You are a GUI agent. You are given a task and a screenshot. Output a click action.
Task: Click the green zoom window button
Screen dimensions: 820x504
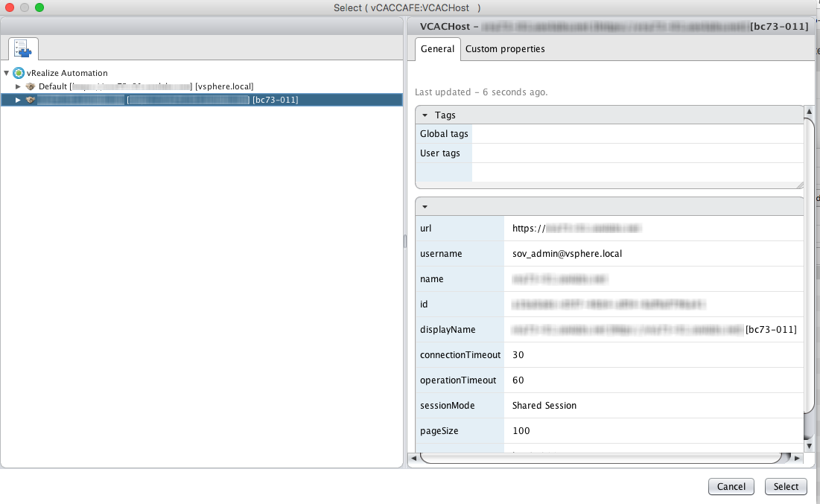tap(39, 7)
